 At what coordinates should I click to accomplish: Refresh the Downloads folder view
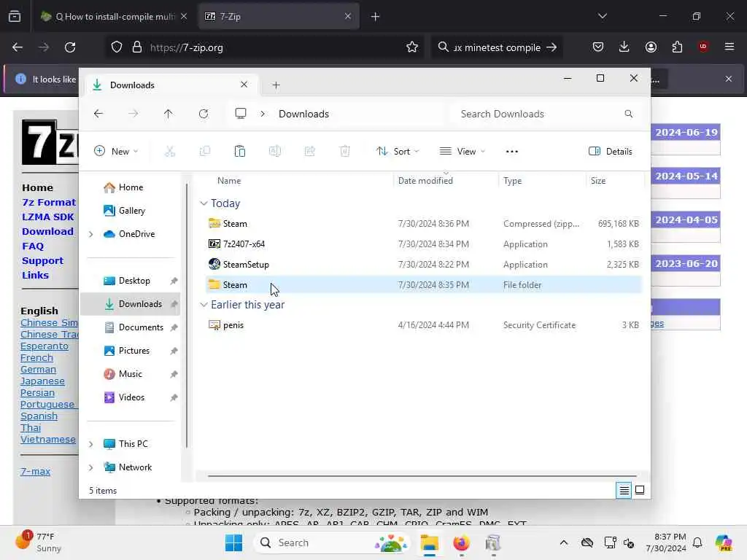point(204,114)
